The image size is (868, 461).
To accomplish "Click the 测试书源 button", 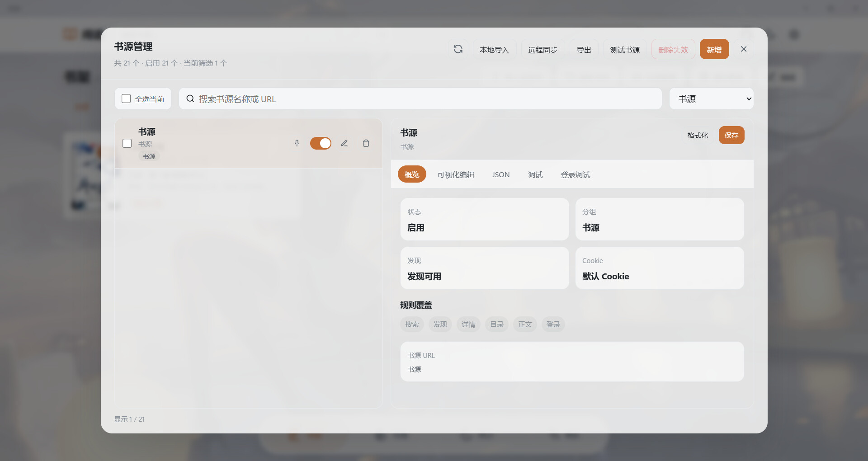I will point(625,49).
